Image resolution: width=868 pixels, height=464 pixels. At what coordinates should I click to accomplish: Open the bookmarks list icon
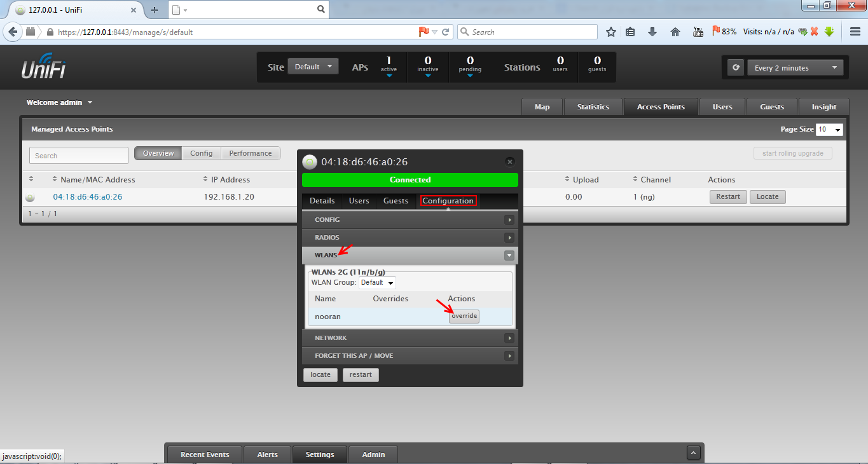coord(630,32)
